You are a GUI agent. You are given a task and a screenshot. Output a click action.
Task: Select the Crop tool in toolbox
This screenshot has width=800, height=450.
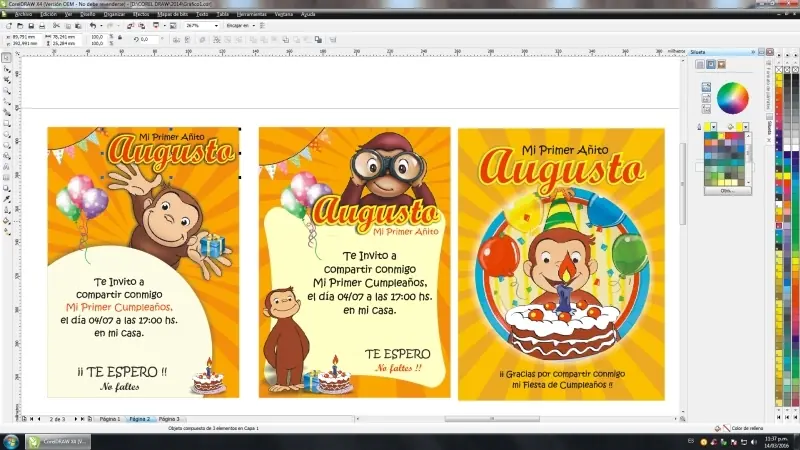7,80
